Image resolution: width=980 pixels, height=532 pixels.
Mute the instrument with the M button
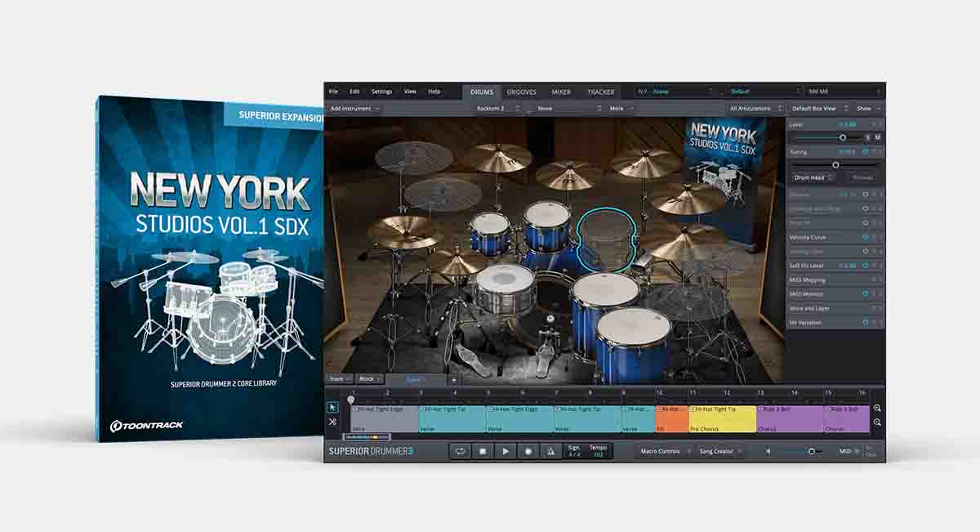[x=878, y=137]
